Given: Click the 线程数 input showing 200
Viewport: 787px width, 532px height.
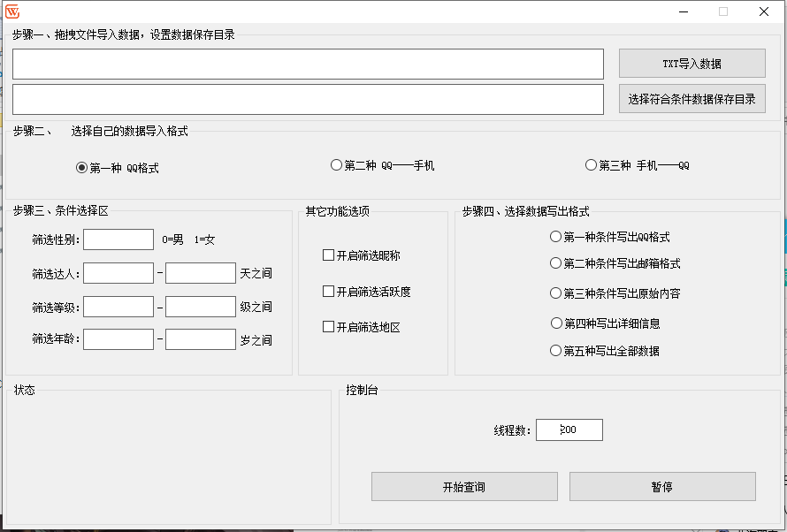Looking at the screenshot, I should coord(569,429).
